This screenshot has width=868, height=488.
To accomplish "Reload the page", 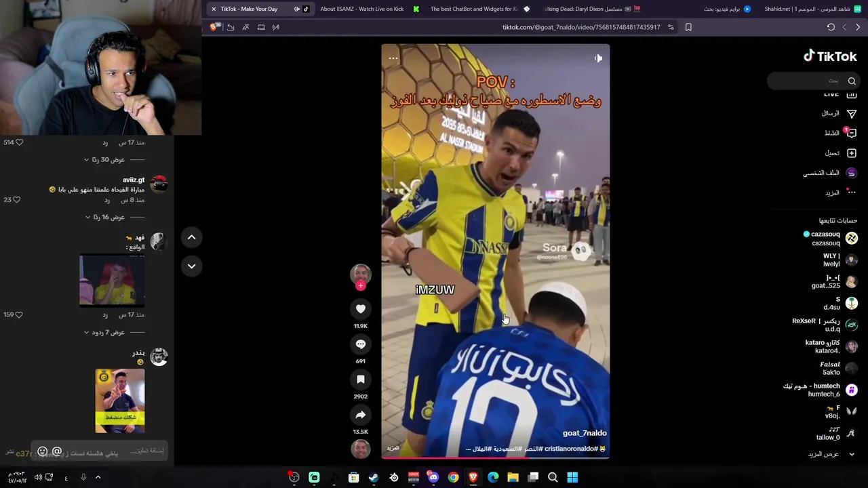I will [831, 27].
